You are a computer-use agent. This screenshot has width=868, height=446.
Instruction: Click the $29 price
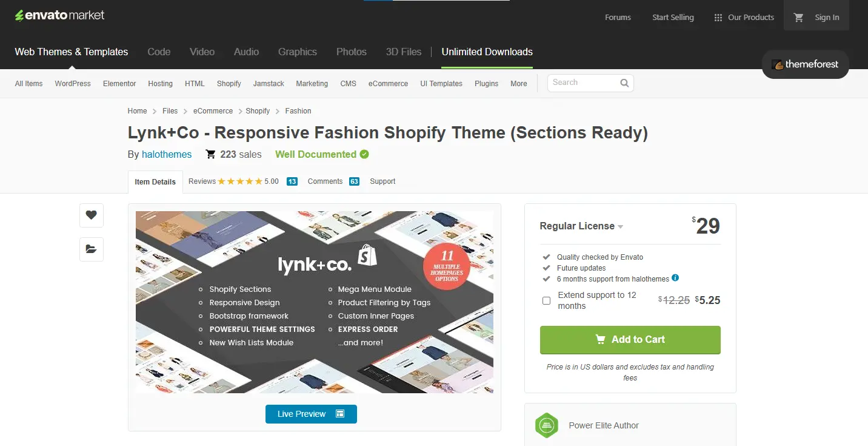pyautogui.click(x=706, y=226)
